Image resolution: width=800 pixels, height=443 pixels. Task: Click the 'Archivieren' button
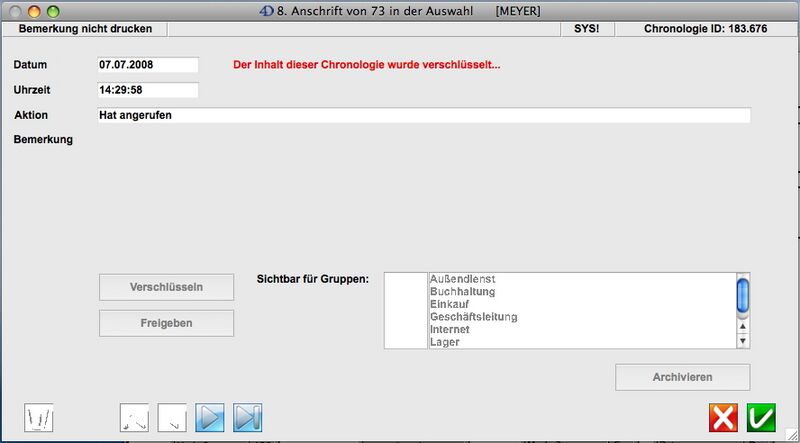(x=682, y=377)
